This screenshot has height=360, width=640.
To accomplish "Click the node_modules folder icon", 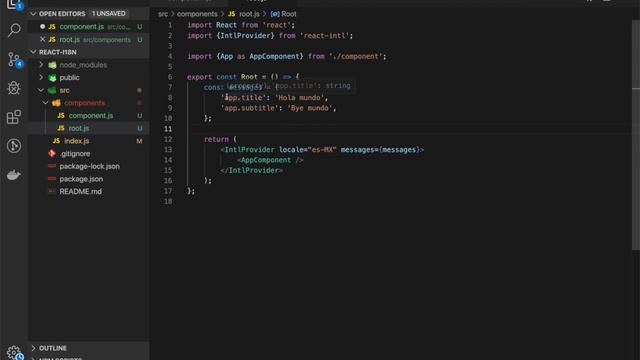I will [52, 65].
